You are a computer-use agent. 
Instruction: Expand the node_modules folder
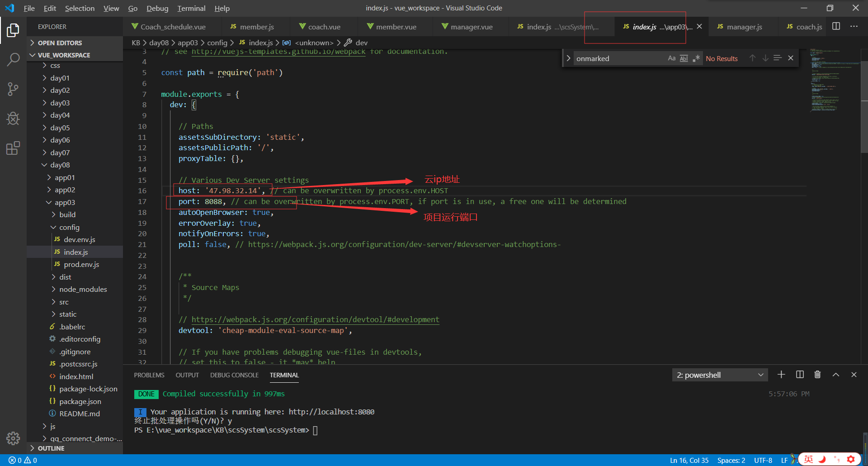pyautogui.click(x=75, y=289)
